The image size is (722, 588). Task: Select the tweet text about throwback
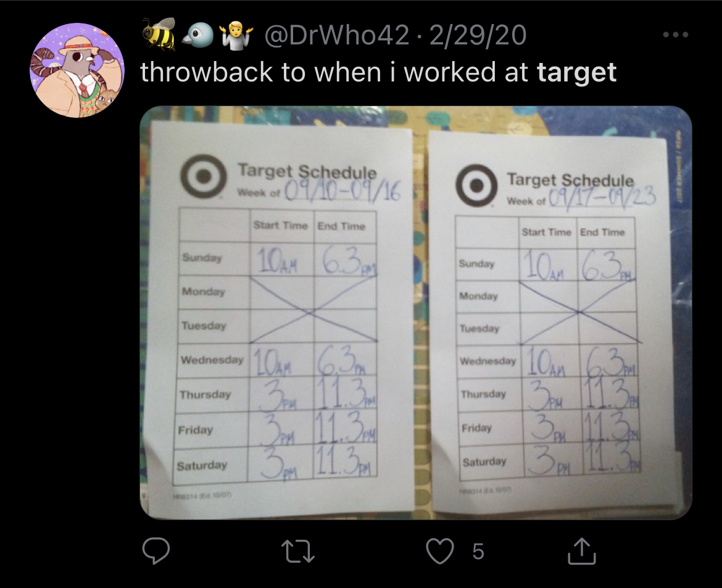pos(378,72)
